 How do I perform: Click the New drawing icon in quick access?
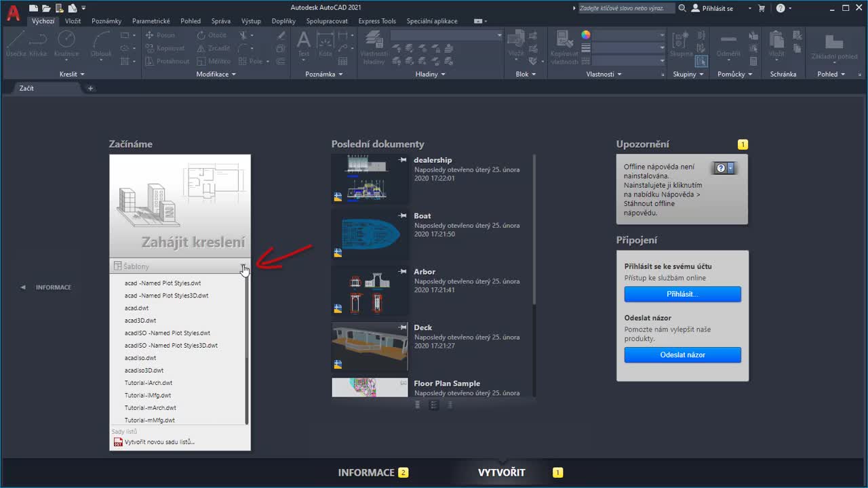point(34,8)
